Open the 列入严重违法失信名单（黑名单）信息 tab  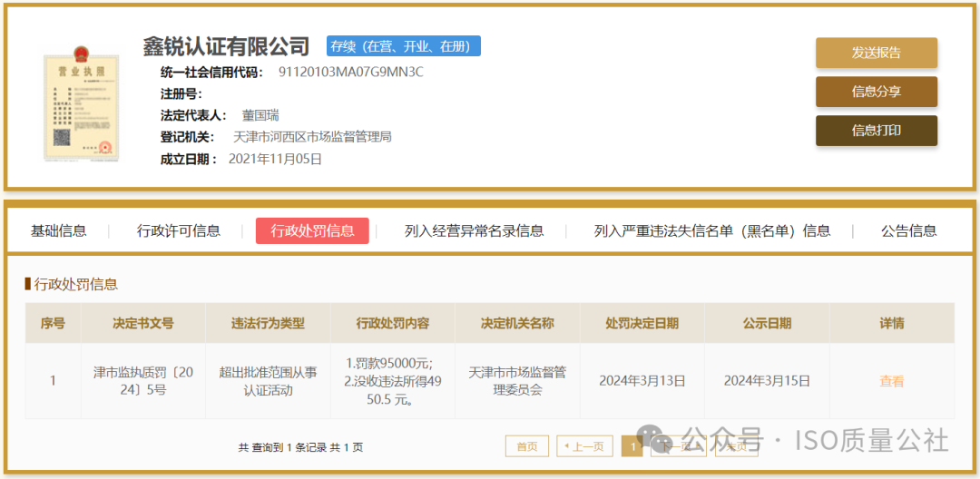[x=712, y=231]
